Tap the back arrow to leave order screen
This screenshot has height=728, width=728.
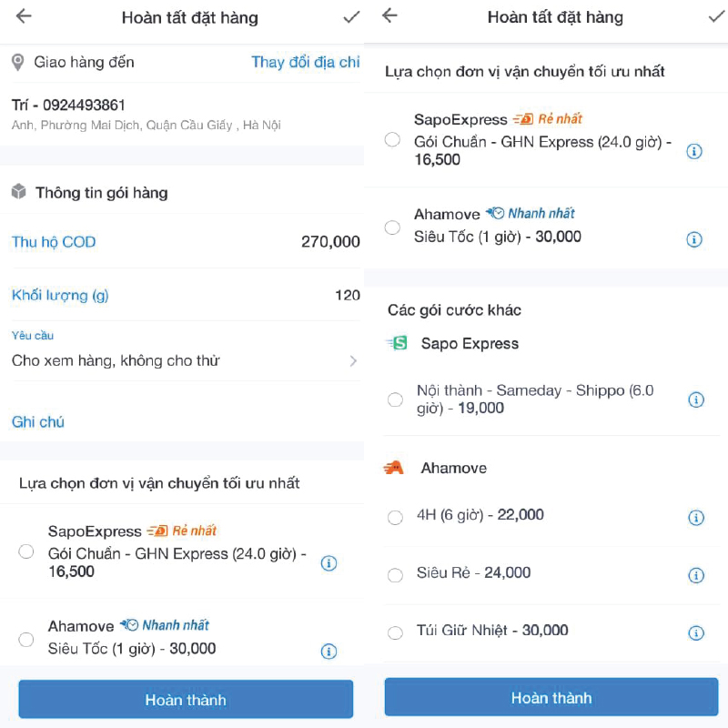pyautogui.click(x=22, y=16)
